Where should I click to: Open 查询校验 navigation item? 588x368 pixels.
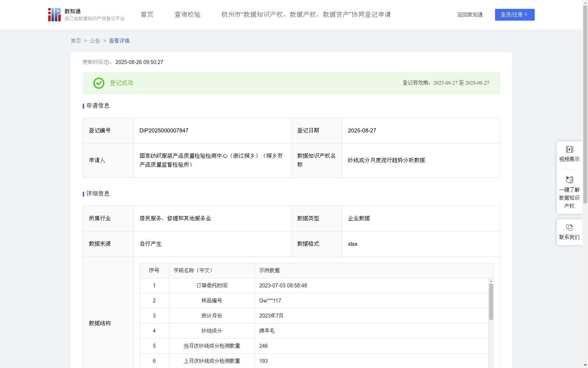coord(187,15)
